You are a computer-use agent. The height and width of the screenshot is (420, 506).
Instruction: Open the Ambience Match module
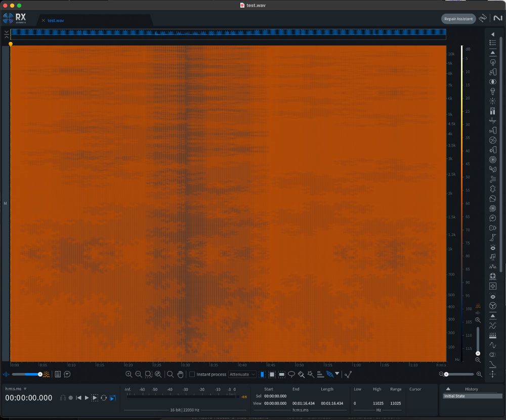[x=493, y=62]
